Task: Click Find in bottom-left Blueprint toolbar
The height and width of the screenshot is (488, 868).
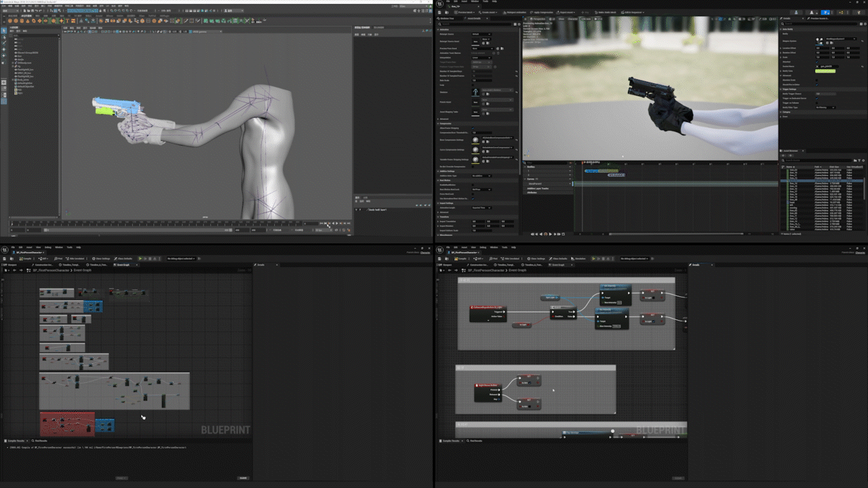Action: pyautogui.click(x=58, y=259)
